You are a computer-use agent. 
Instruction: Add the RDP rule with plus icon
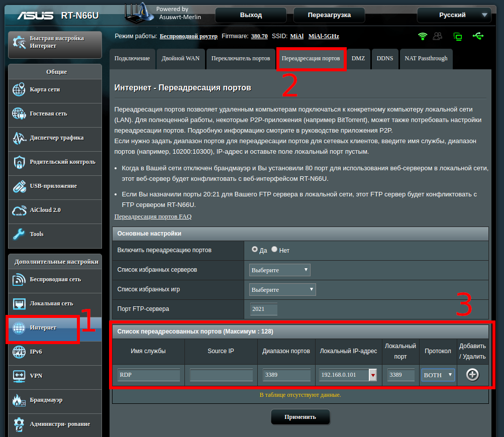click(x=472, y=375)
